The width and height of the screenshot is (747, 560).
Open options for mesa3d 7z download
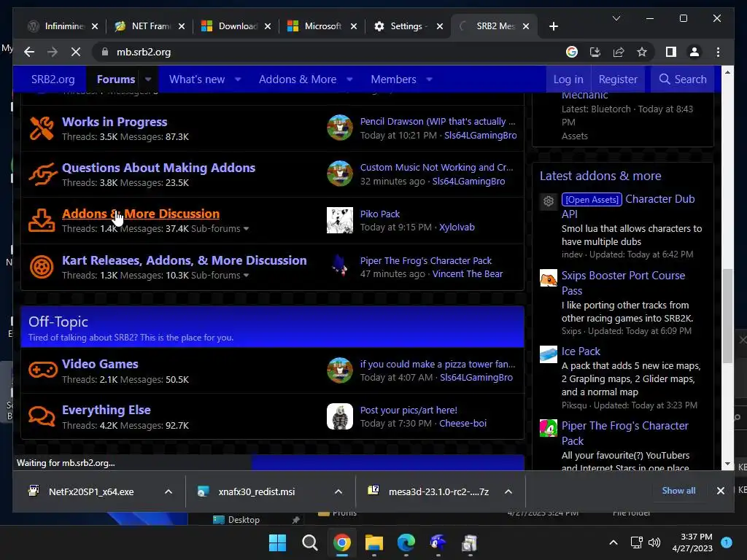click(508, 491)
